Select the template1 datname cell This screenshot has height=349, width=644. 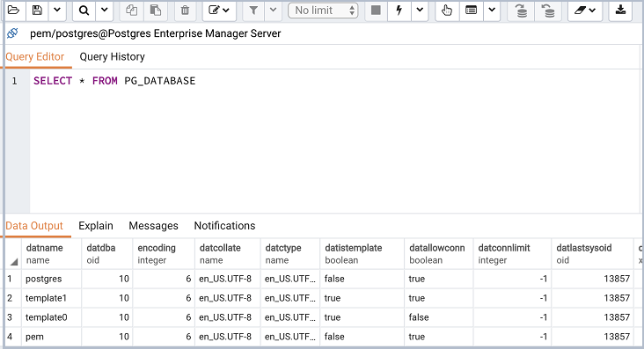pyautogui.click(x=51, y=298)
